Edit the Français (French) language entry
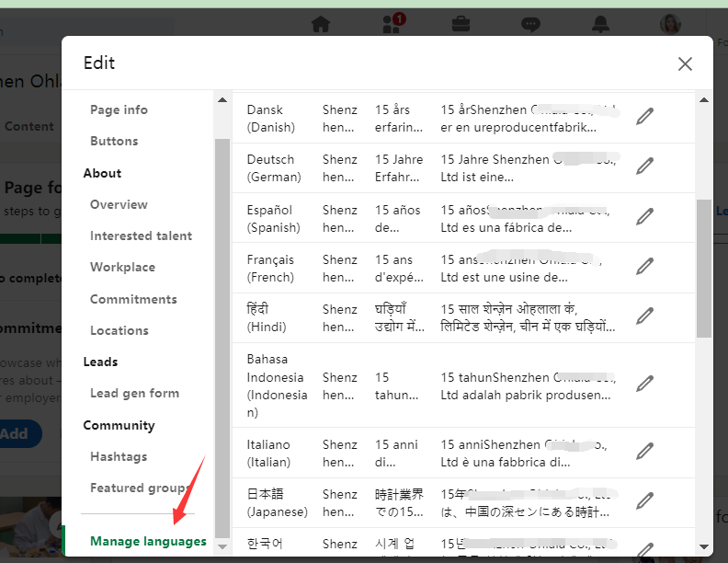728x563 pixels. click(644, 267)
